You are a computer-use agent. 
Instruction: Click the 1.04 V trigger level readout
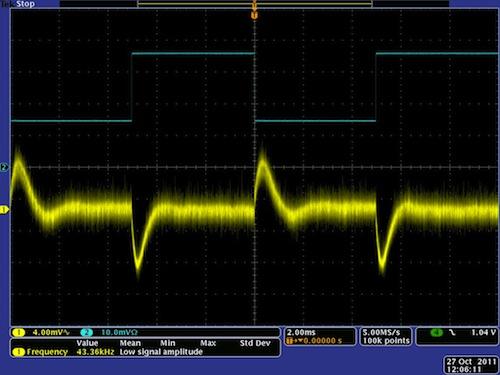(x=483, y=332)
